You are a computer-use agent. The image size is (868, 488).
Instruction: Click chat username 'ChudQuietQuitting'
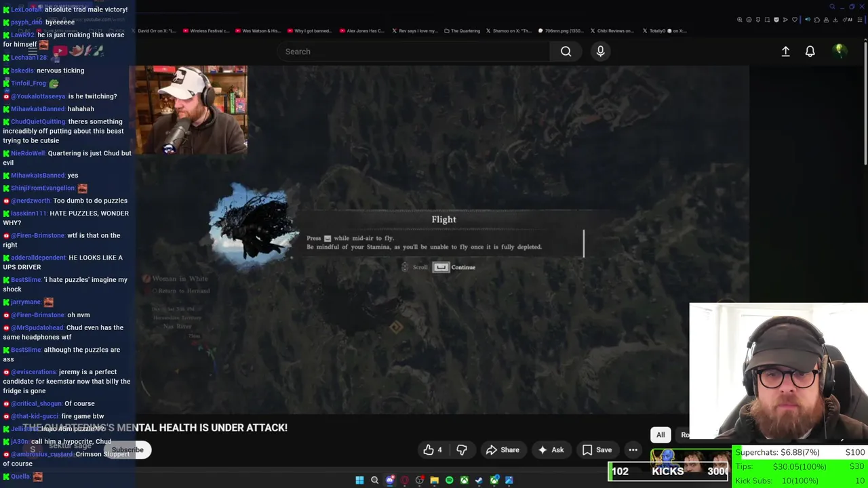[37, 122]
